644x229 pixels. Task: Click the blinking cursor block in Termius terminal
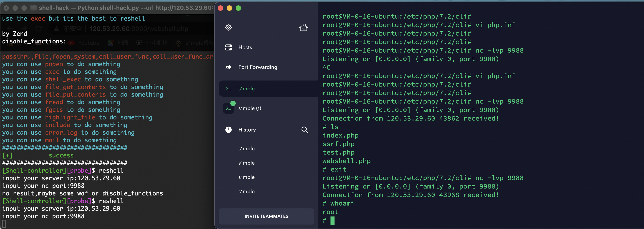(x=332, y=221)
